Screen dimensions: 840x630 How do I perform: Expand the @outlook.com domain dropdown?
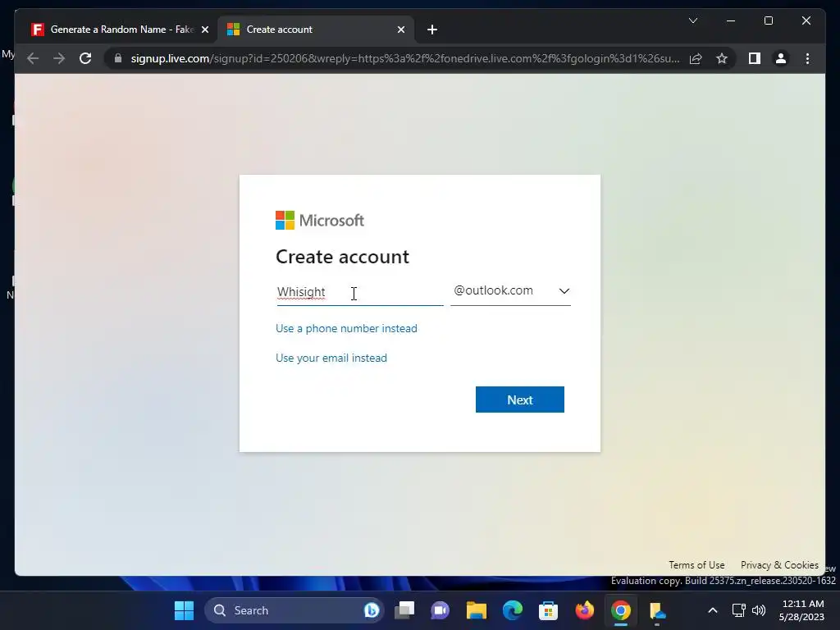click(x=510, y=291)
